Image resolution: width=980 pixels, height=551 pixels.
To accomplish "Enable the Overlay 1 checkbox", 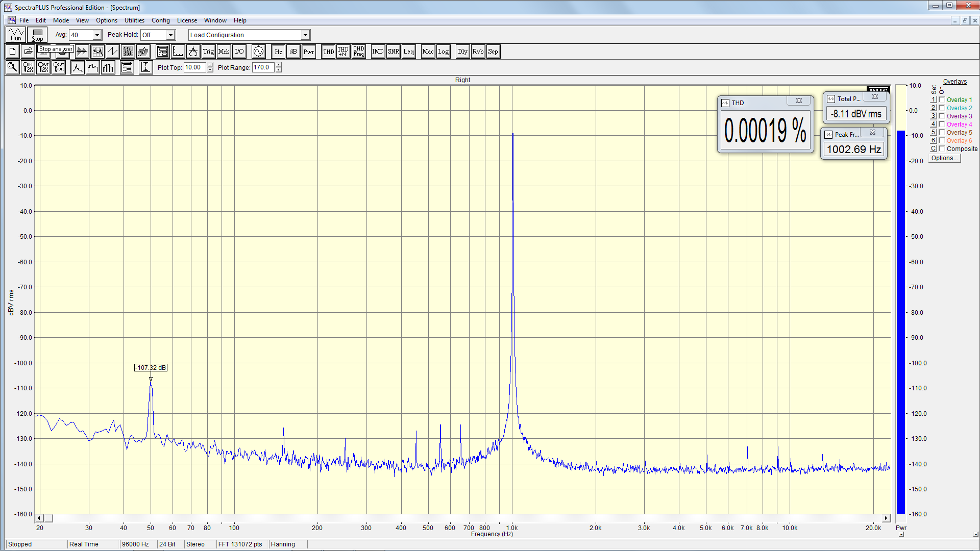I will pyautogui.click(x=942, y=100).
